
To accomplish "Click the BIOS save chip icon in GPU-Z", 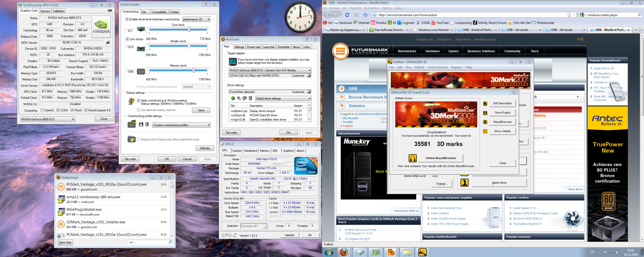I will click(x=108, y=43).
